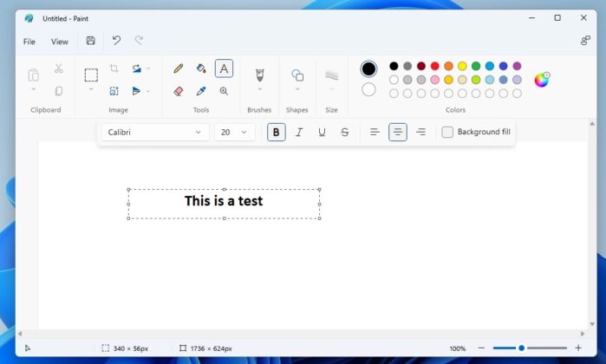The image size is (606, 364).
Task: Click the Copy icon
Action: (x=58, y=91)
